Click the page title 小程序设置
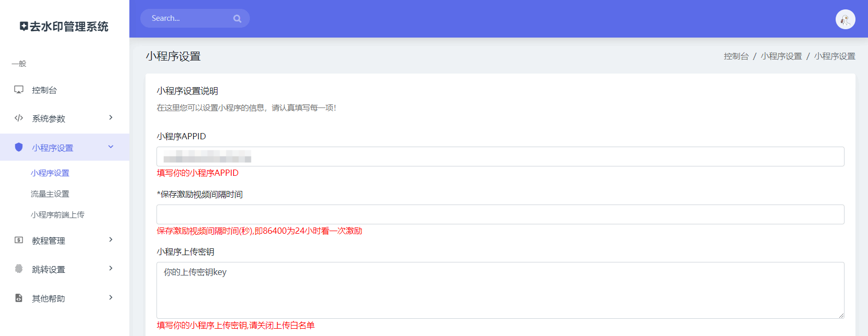This screenshot has height=336, width=868. [173, 56]
